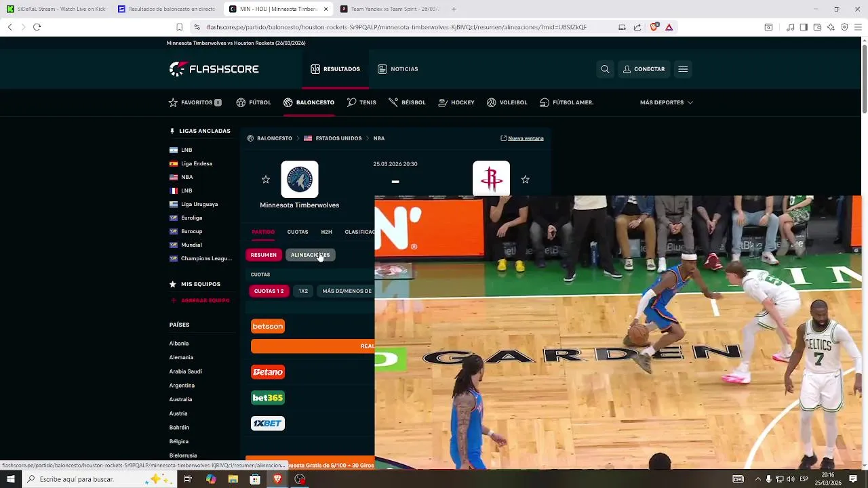Go to Tenis sport
868x488 pixels.
(x=361, y=102)
